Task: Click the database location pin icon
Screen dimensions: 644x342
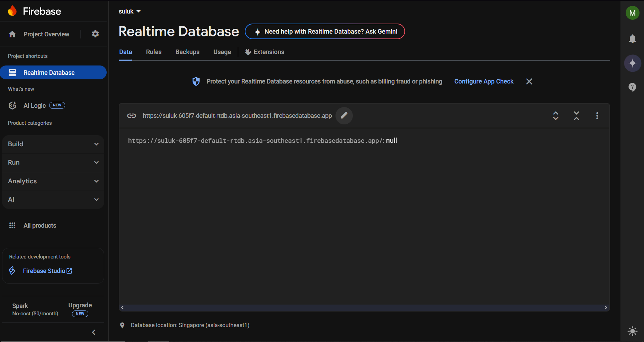Action: pyautogui.click(x=122, y=325)
